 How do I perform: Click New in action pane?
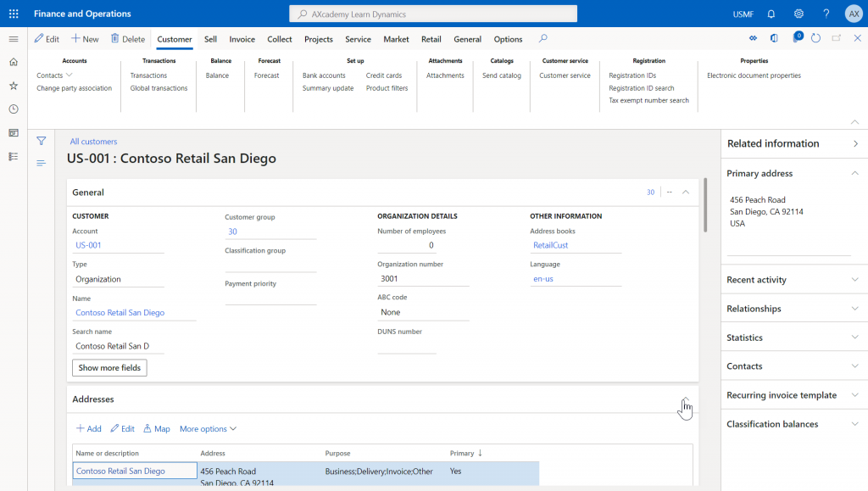click(85, 39)
